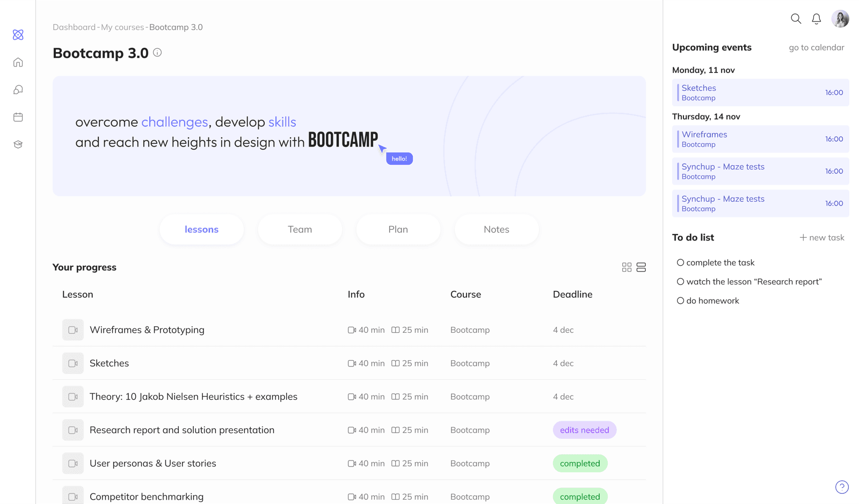Select the lessons tab
Viewport: 859px width, 504px height.
point(201,229)
